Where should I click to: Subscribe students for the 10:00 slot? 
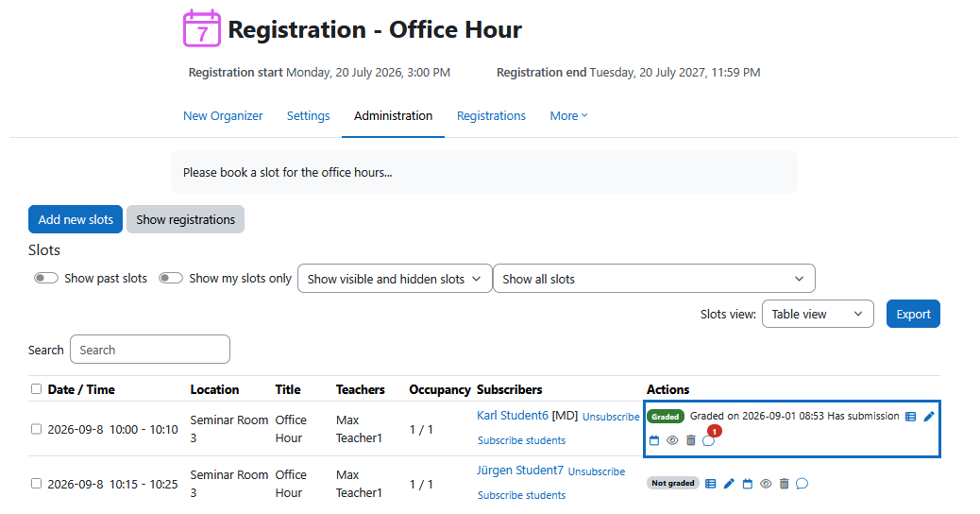(x=522, y=440)
